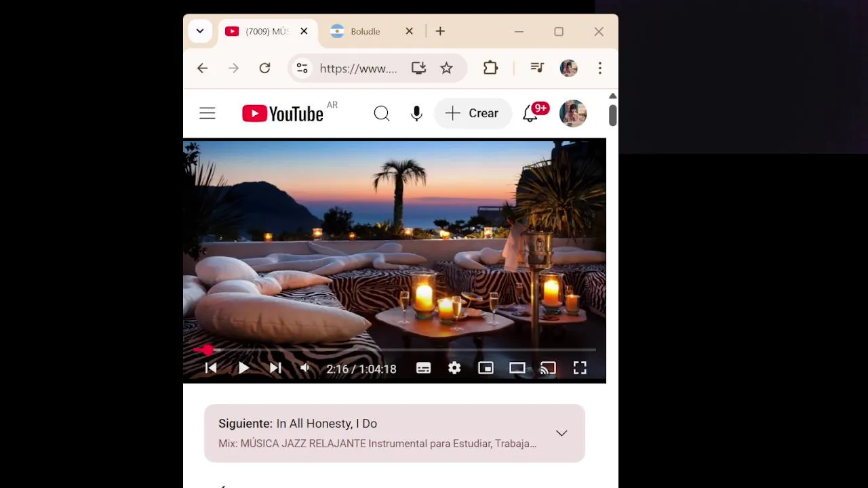
Task: Open YouTube notifications bell
Action: pyautogui.click(x=530, y=114)
